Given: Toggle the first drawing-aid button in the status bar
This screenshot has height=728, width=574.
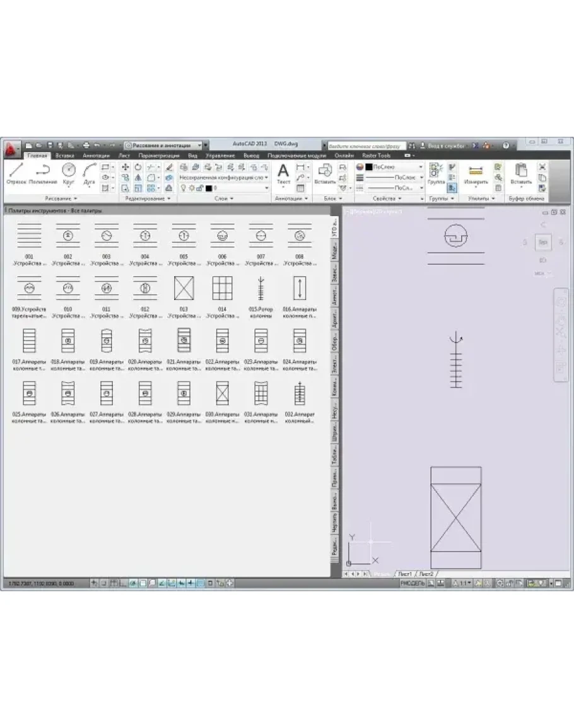Looking at the screenshot, I should tap(94, 584).
